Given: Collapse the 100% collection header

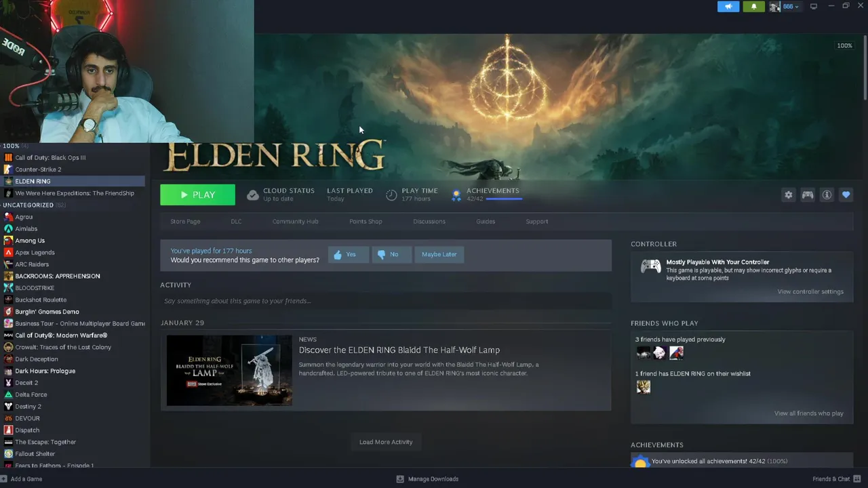Looking at the screenshot, I should click(x=15, y=146).
